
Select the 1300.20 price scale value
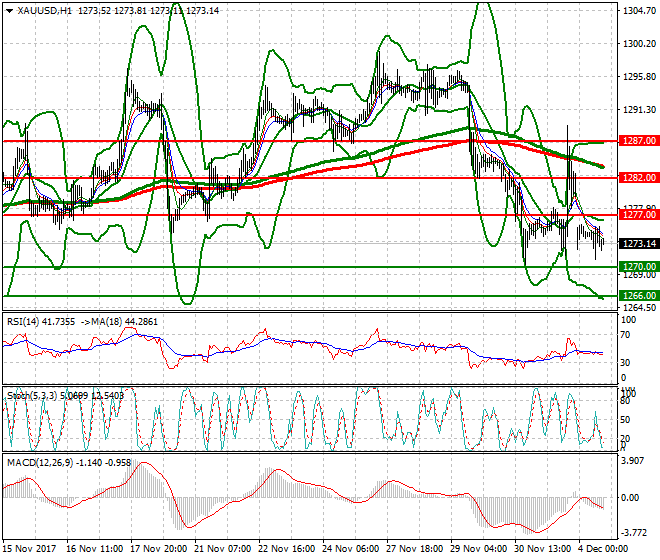point(639,43)
